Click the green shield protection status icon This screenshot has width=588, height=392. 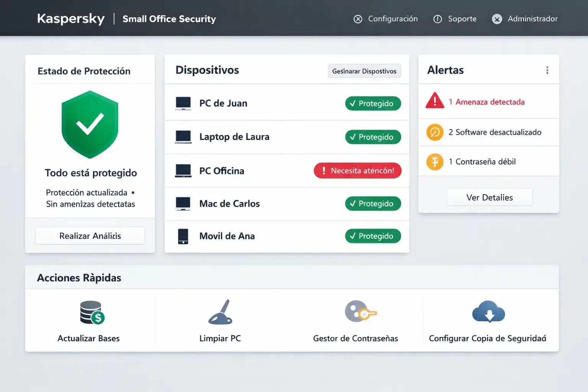[90, 124]
